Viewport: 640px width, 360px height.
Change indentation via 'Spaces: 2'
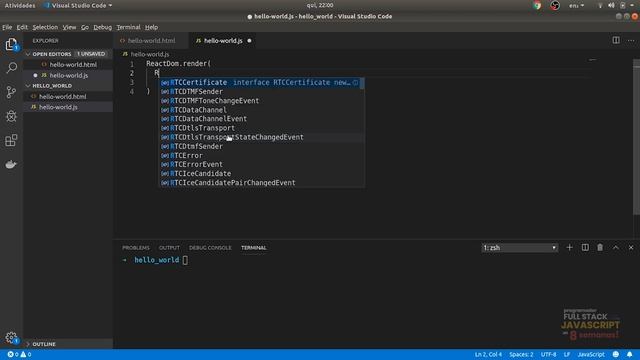pyautogui.click(x=521, y=354)
